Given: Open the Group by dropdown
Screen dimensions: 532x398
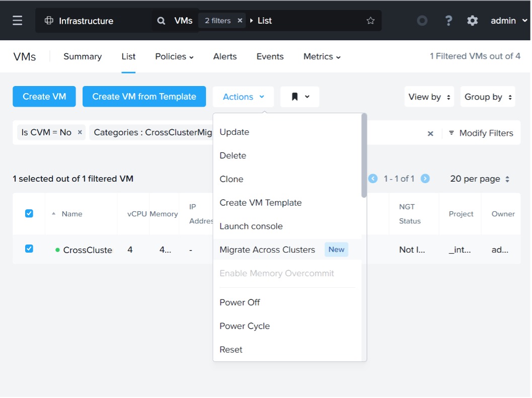Looking at the screenshot, I should pyautogui.click(x=488, y=97).
